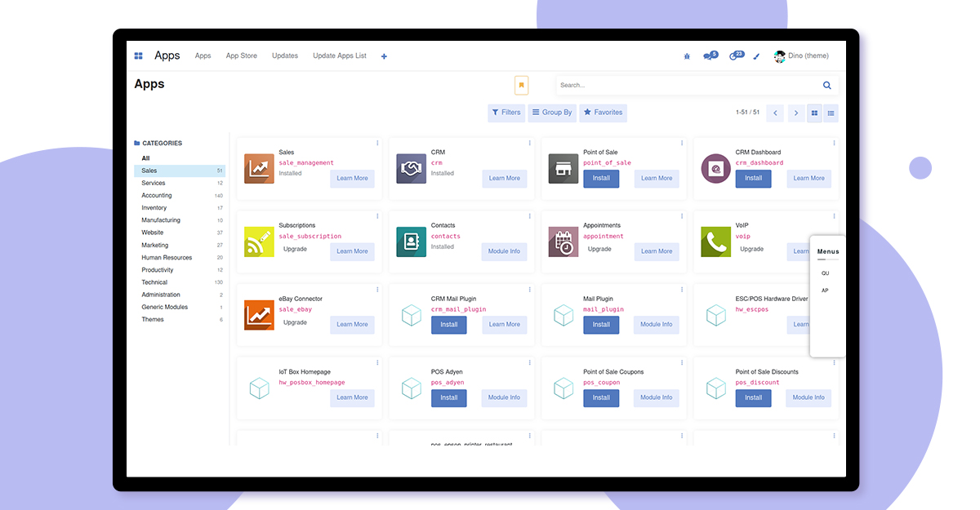Open the CRM card three-dot menu

coord(530,143)
